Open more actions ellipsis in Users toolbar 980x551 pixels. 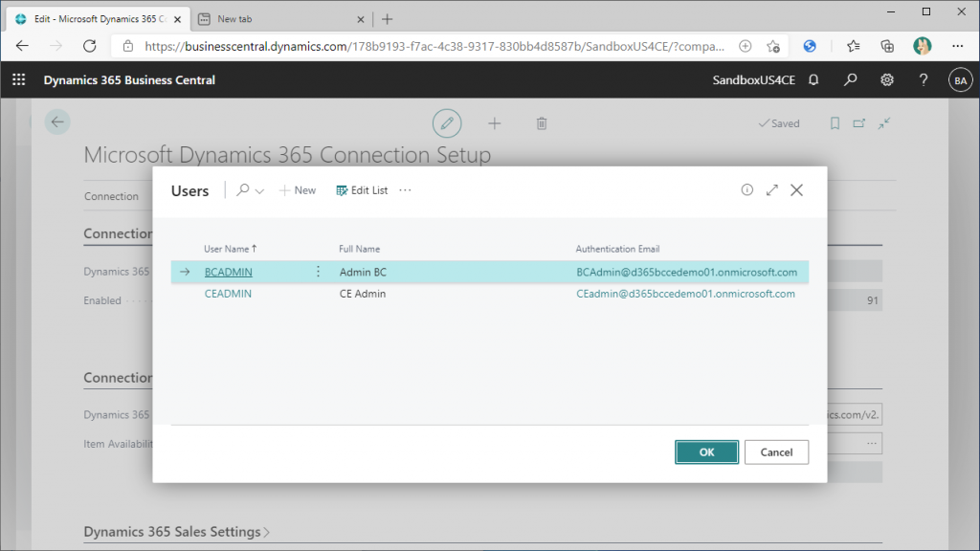tap(405, 190)
